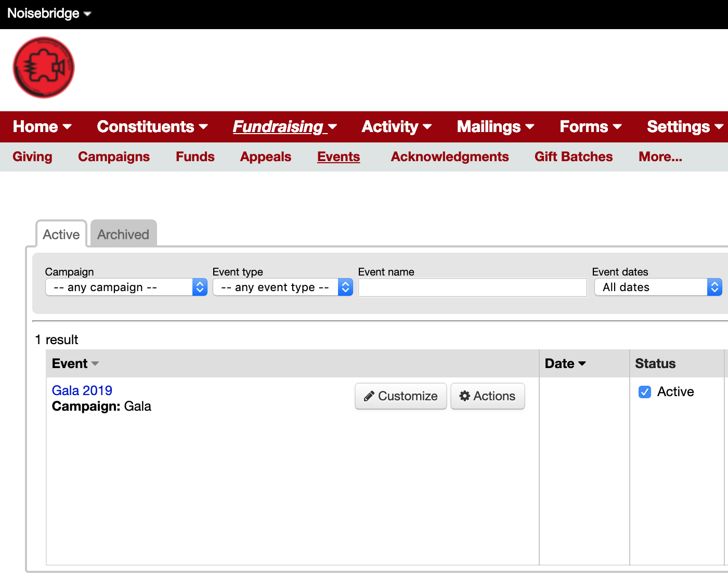The image size is (728, 576).
Task: Open the Fundraising menu
Action: 284,127
